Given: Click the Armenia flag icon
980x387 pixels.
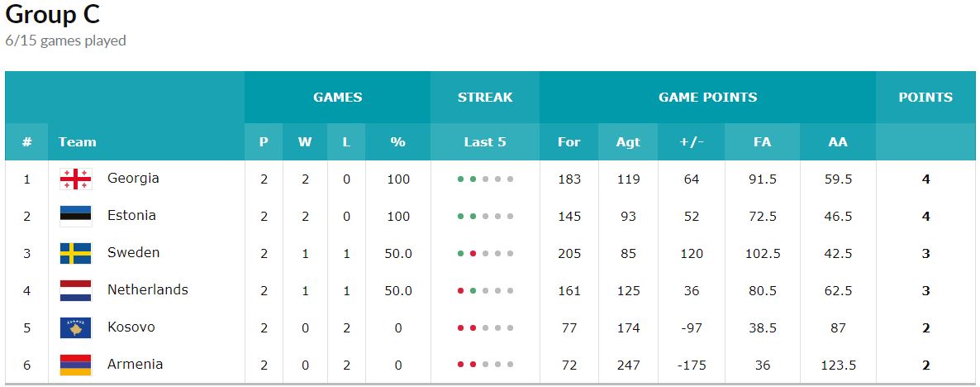Looking at the screenshot, I should point(76,365).
